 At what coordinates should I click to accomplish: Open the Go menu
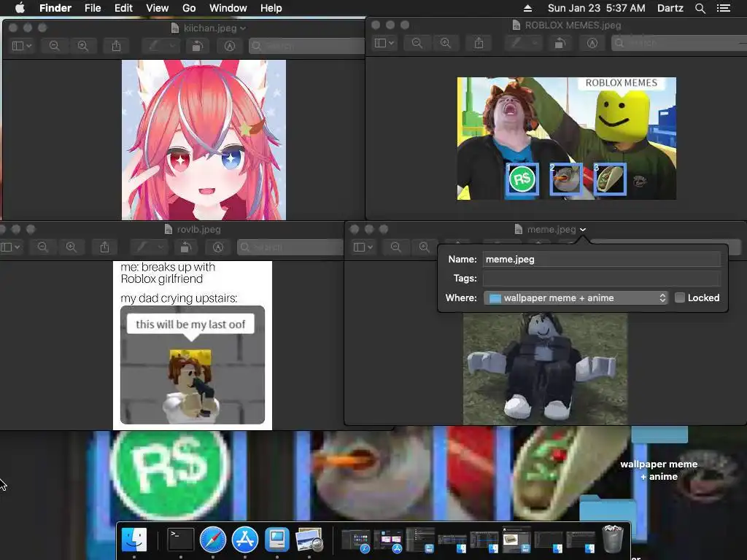tap(189, 8)
